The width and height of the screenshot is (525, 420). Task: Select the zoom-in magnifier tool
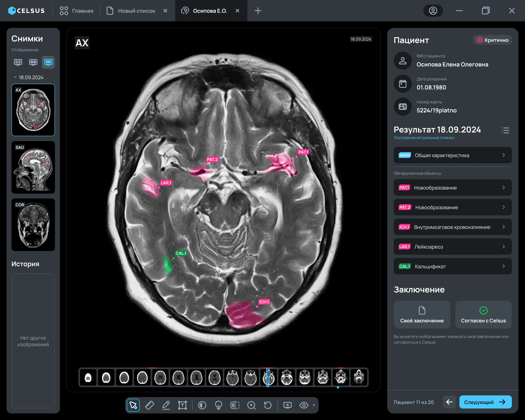pyautogui.click(x=251, y=405)
